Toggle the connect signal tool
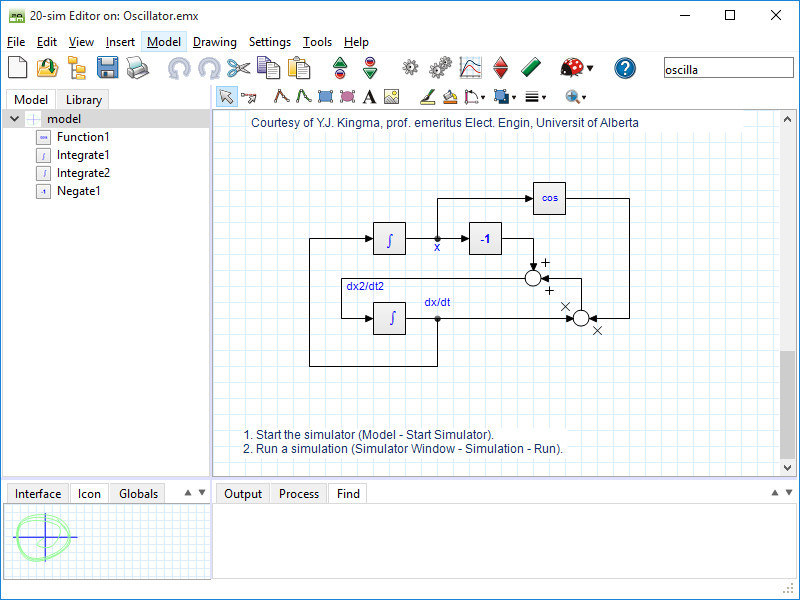Viewport: 800px width, 600px height. click(249, 97)
